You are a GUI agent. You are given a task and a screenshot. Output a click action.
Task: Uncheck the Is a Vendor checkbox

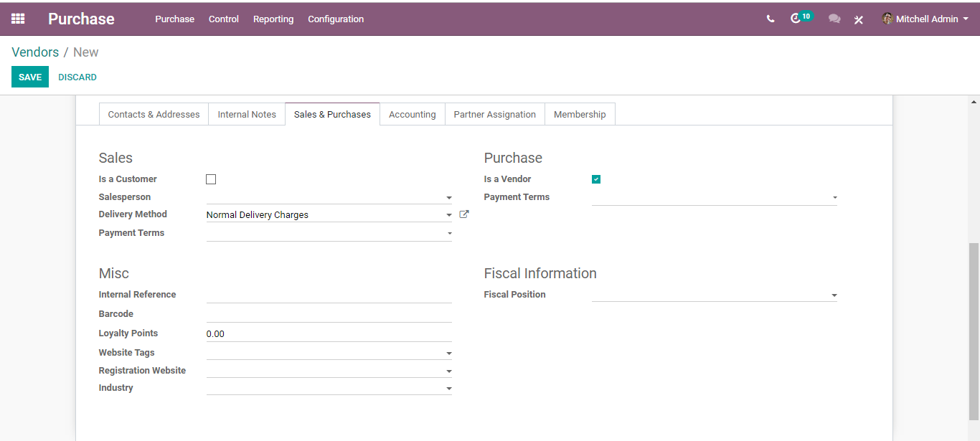tap(596, 179)
